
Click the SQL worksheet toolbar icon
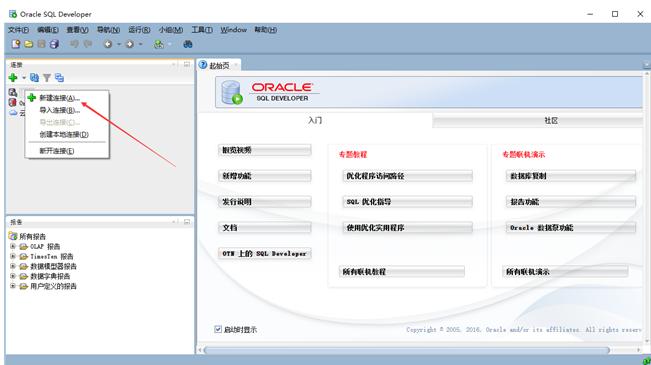159,44
